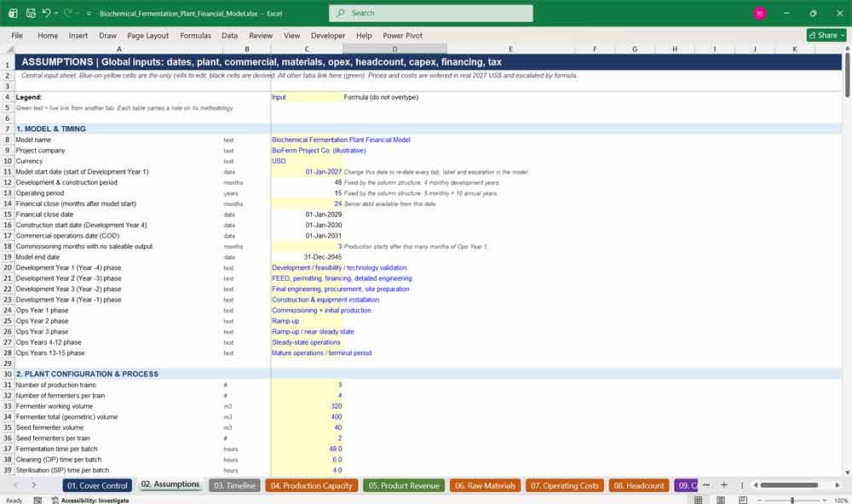Open the Data ribbon tab

[229, 35]
